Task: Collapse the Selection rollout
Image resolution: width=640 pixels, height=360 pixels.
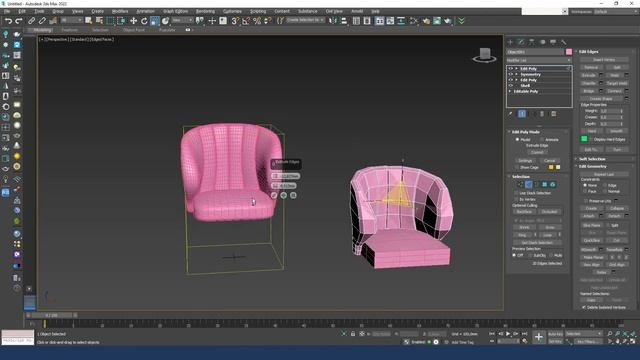Action: [x=520, y=176]
